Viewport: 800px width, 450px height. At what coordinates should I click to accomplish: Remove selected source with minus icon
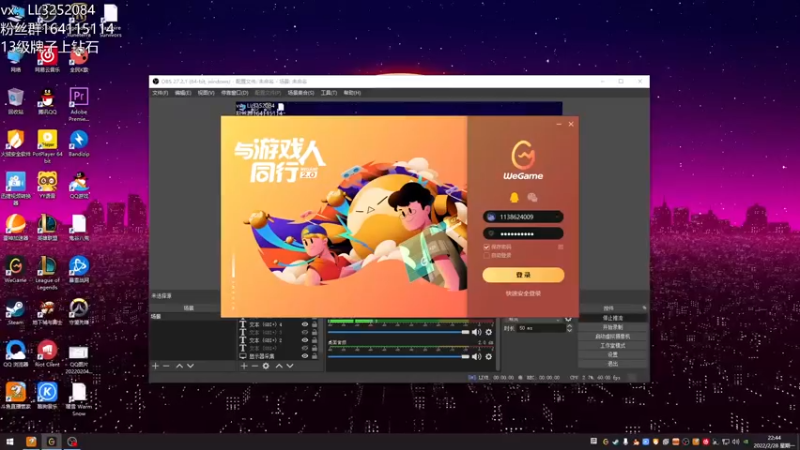click(x=255, y=366)
